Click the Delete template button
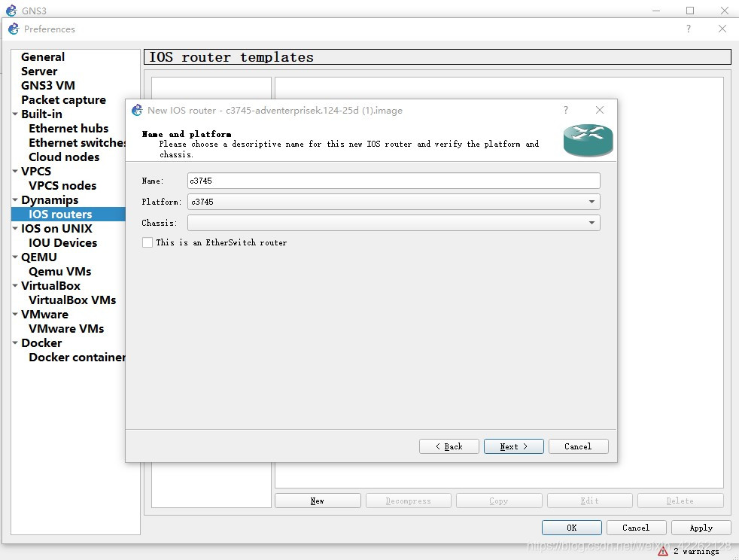The width and height of the screenshot is (739, 560). coord(680,501)
